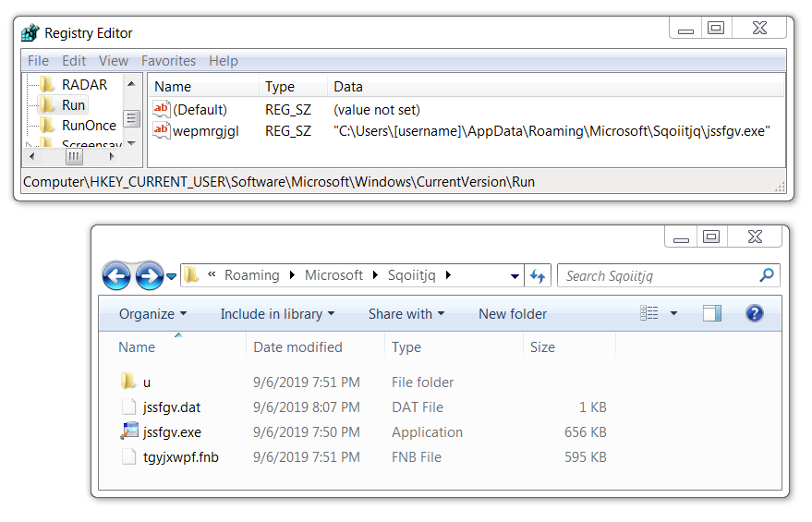The width and height of the screenshot is (812, 522).
Task: Toggle the preview pane button
Action: 712,313
